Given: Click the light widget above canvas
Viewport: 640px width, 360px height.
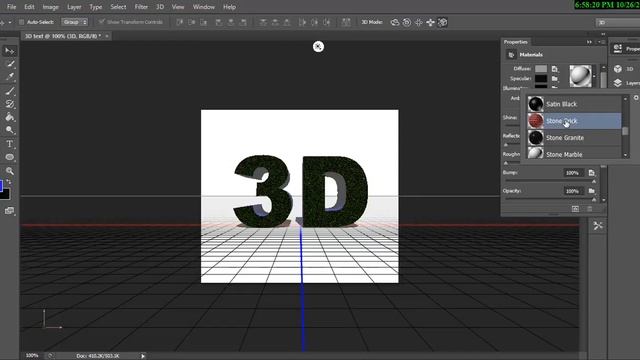Looking at the screenshot, I should pos(318,47).
